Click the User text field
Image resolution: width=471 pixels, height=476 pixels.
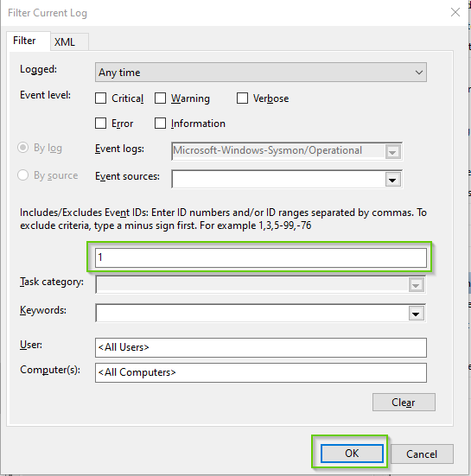coord(260,347)
